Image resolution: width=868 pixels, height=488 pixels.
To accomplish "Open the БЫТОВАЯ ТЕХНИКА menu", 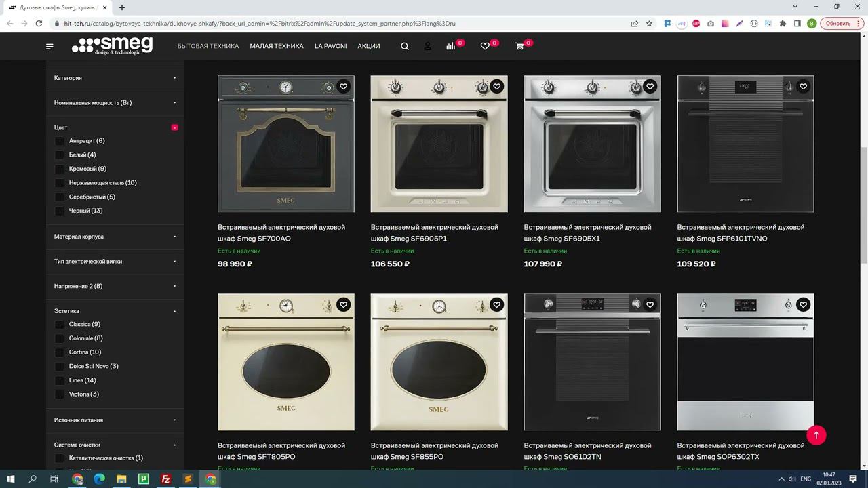I will [208, 46].
